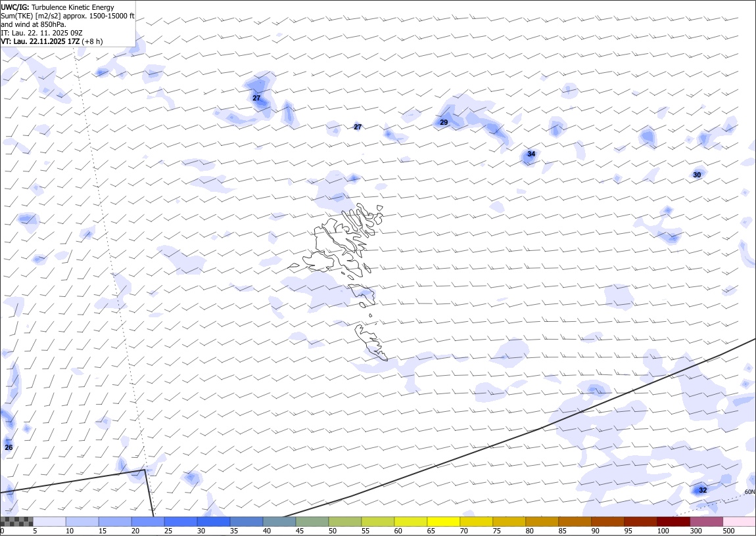The image size is (756, 536).
Task: Pick the 35–40 steel blue legend swatch
Action: click(x=247, y=522)
